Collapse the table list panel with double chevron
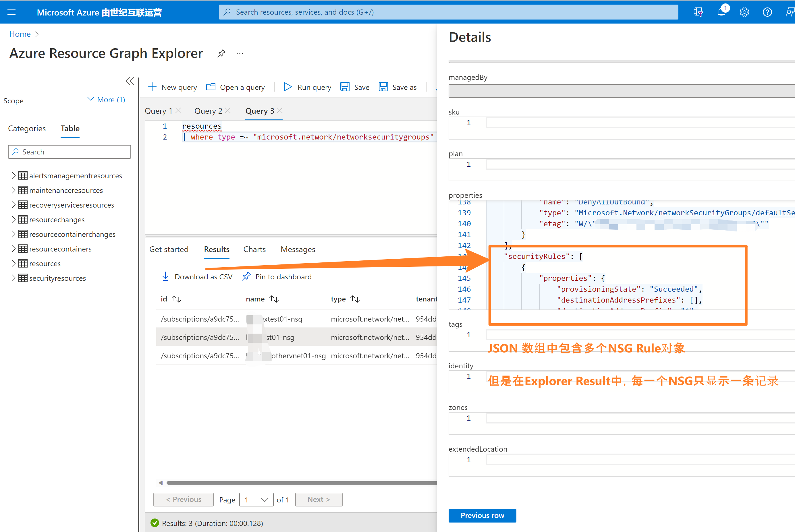Screen dimensions: 795x532 [x=130, y=81]
